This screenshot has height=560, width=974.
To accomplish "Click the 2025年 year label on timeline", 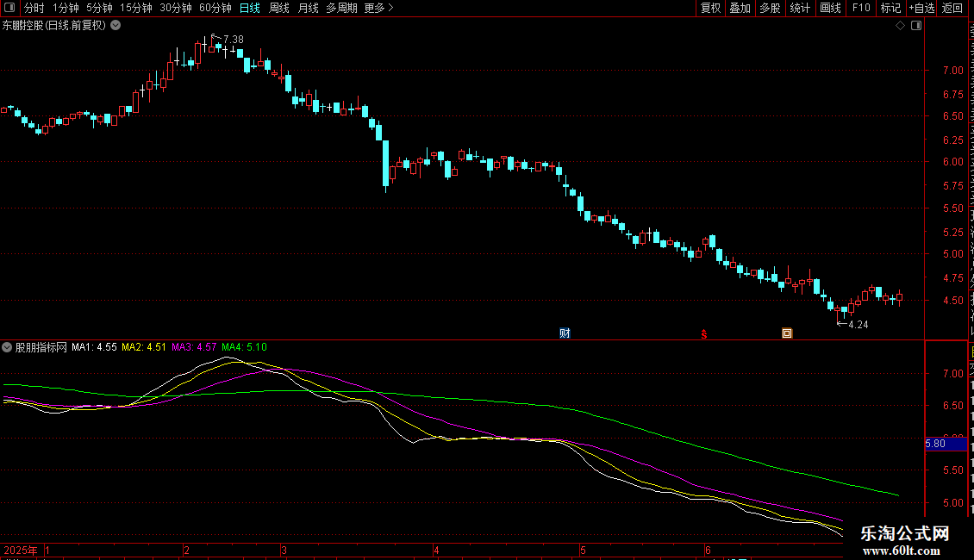I will click(21, 550).
